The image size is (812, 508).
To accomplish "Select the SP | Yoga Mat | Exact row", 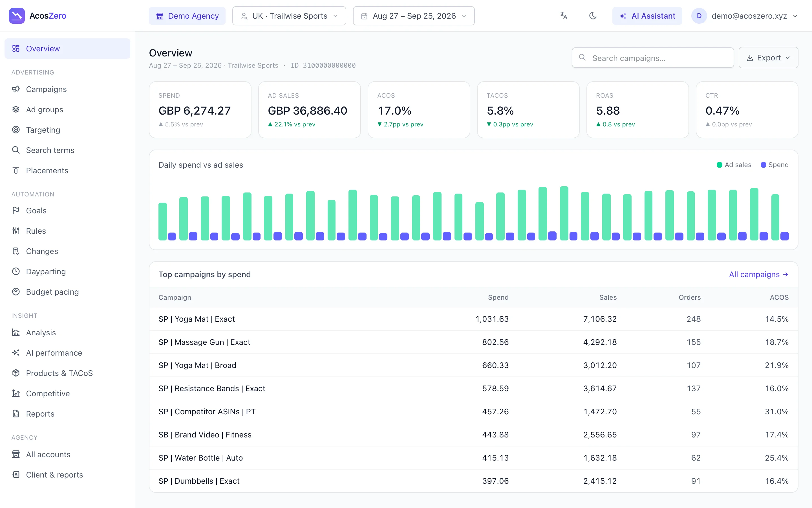I will coord(473,319).
